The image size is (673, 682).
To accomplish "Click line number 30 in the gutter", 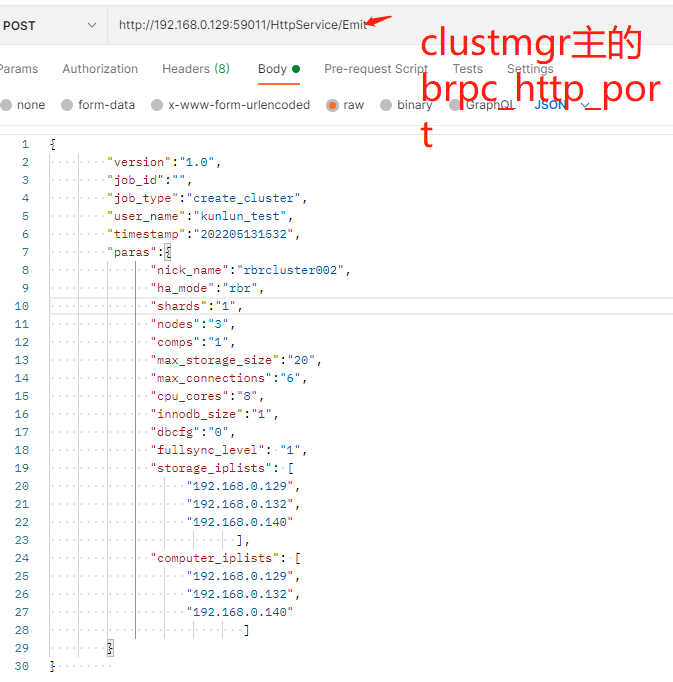I will pos(22,666).
